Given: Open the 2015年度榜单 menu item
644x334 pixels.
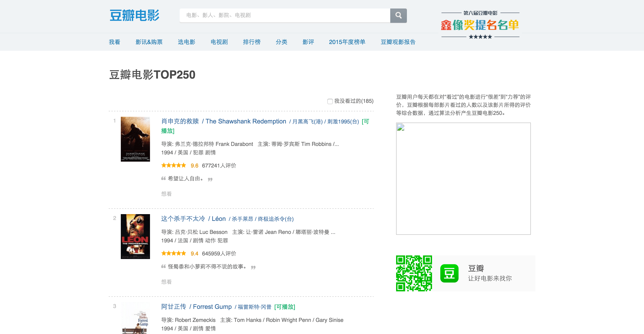Looking at the screenshot, I should 347,42.
